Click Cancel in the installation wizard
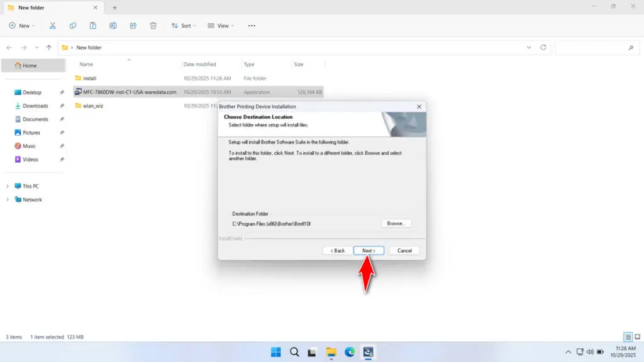Image resolution: width=644 pixels, height=362 pixels. click(x=404, y=250)
